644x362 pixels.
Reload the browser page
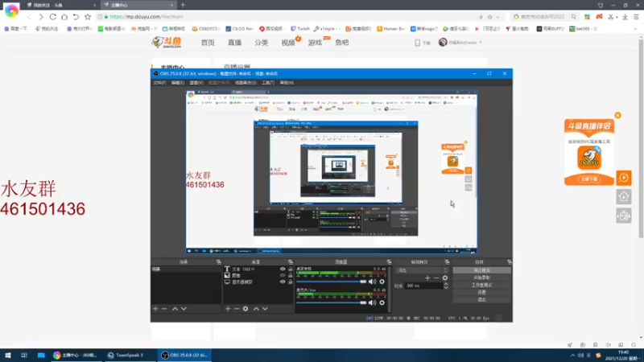[53, 17]
